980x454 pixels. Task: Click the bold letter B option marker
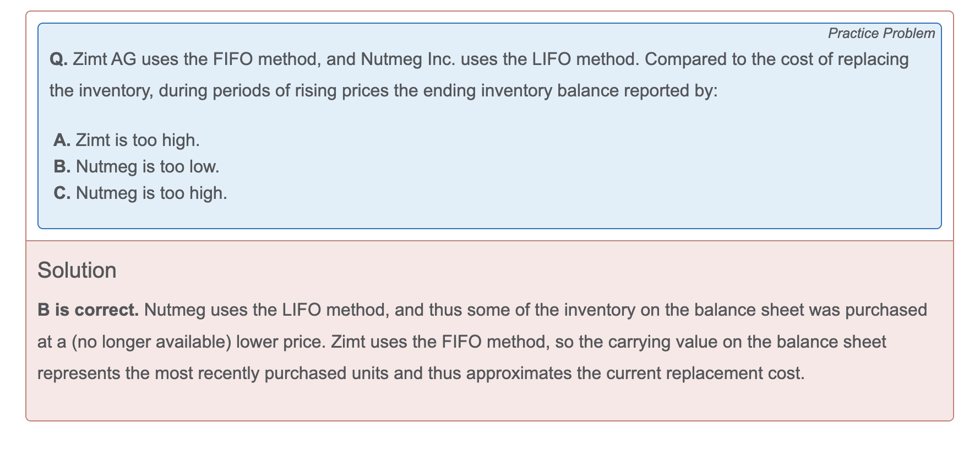coord(62,166)
